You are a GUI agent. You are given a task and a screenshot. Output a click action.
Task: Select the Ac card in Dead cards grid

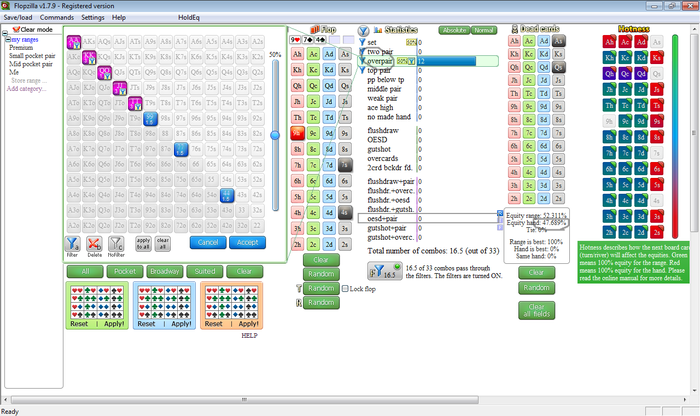(529, 41)
